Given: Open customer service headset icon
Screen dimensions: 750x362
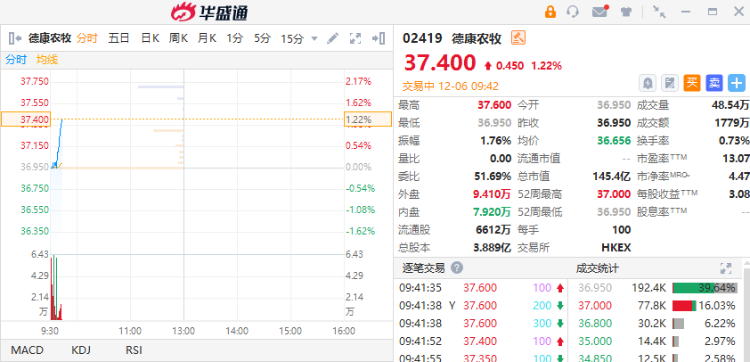Looking at the screenshot, I should (x=573, y=11).
